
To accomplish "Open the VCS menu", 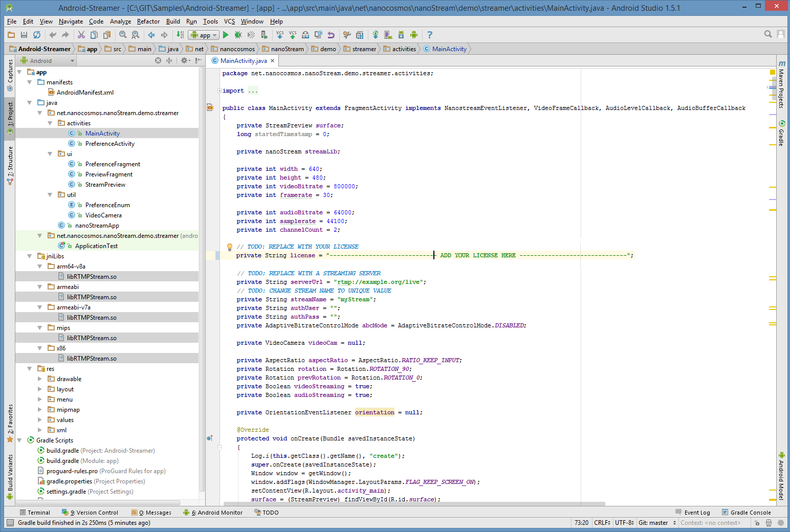I will point(229,21).
